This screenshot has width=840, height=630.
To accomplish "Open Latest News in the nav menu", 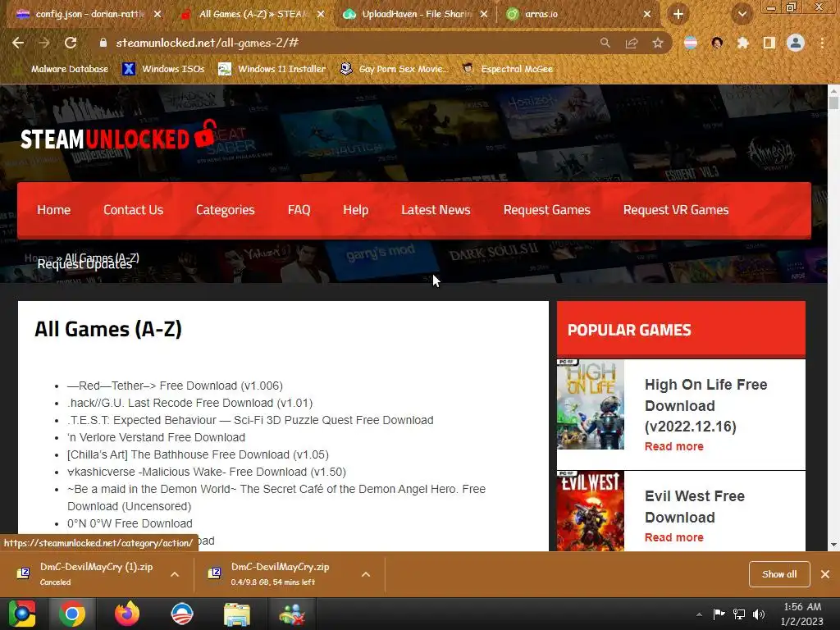I will coord(436,210).
